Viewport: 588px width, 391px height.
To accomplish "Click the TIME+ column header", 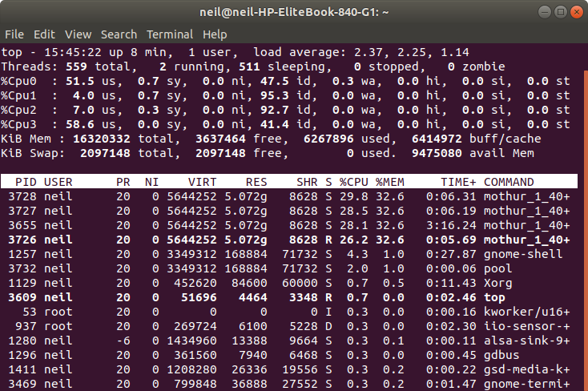I will 458,182.
